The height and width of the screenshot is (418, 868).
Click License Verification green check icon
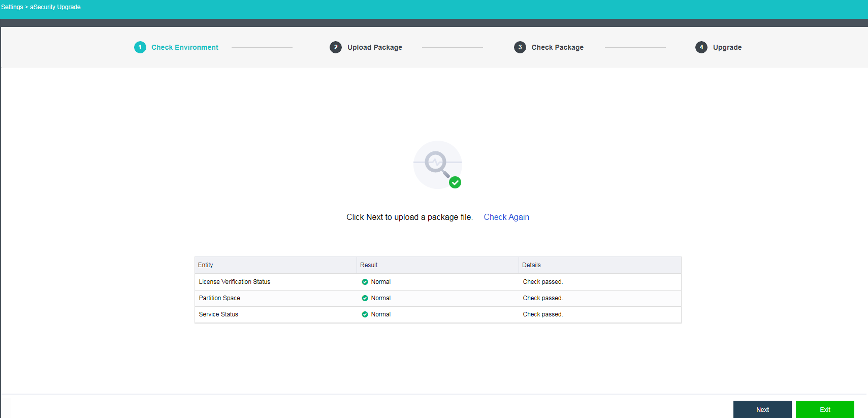365,282
